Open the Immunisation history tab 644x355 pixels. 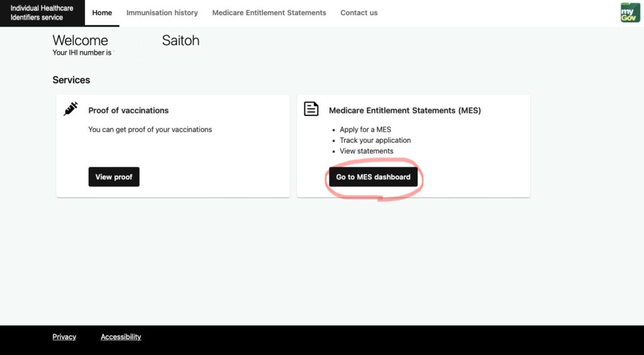(162, 13)
